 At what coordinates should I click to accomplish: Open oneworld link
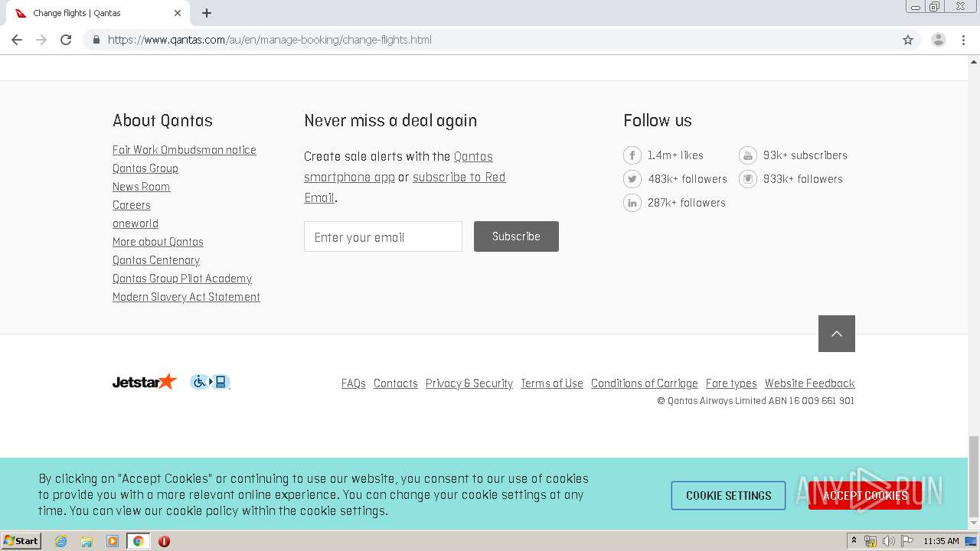136,223
